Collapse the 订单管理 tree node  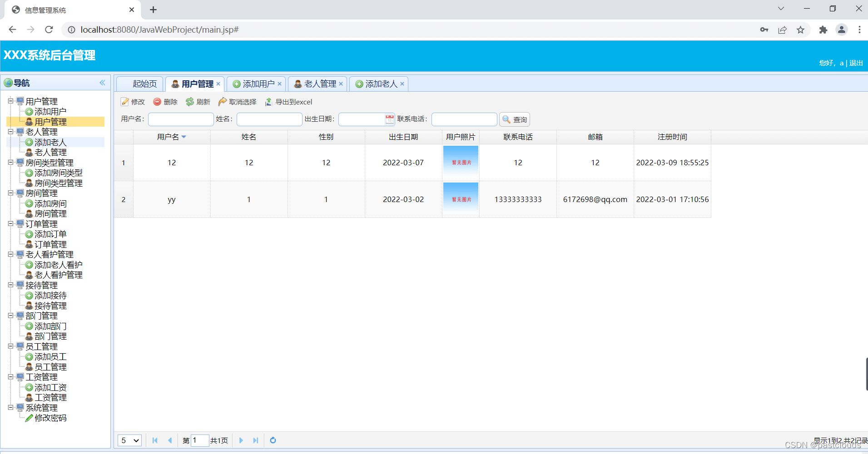(10, 223)
